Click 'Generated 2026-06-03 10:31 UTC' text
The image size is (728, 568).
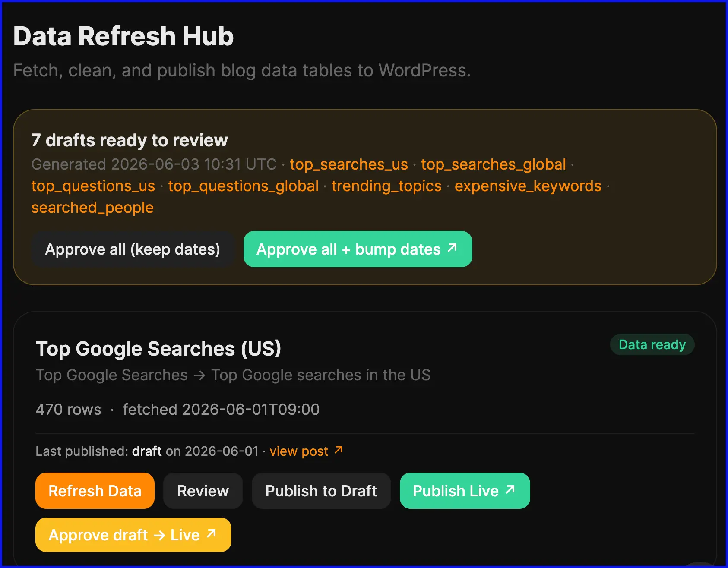click(x=154, y=164)
